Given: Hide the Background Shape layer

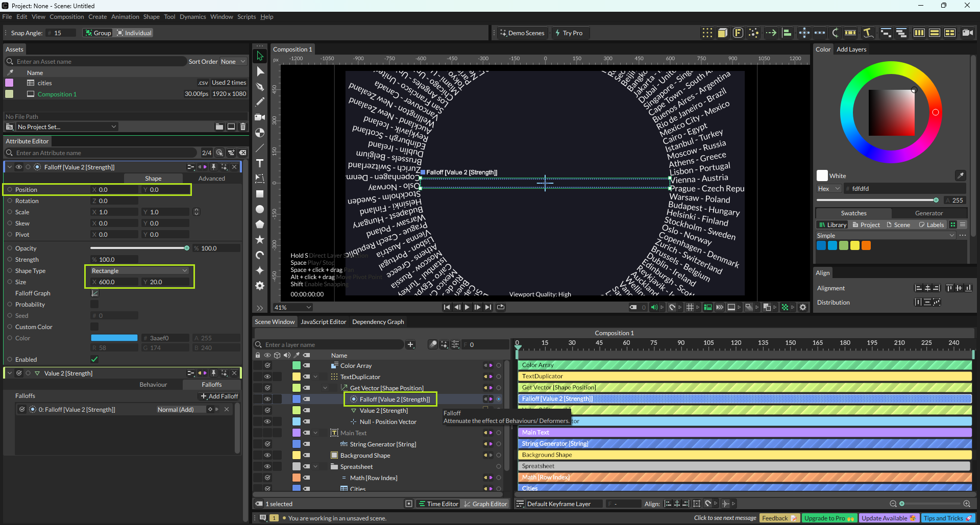Looking at the screenshot, I should (267, 455).
